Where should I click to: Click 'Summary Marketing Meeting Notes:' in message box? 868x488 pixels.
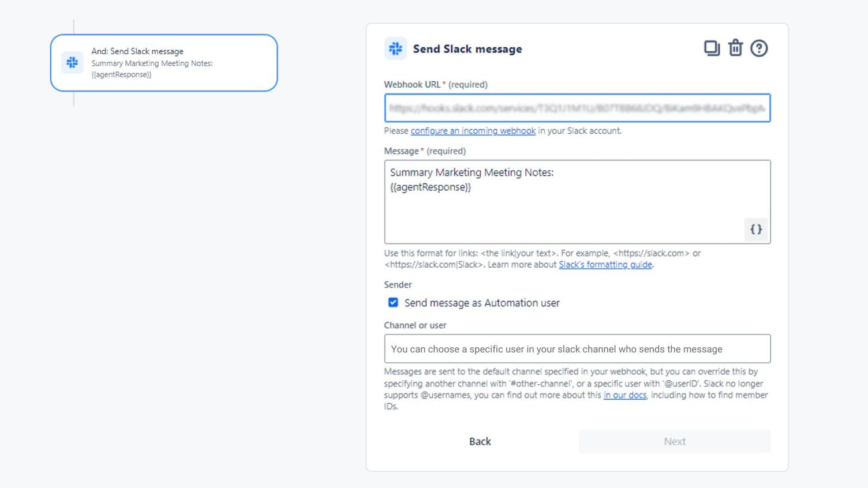(472, 172)
